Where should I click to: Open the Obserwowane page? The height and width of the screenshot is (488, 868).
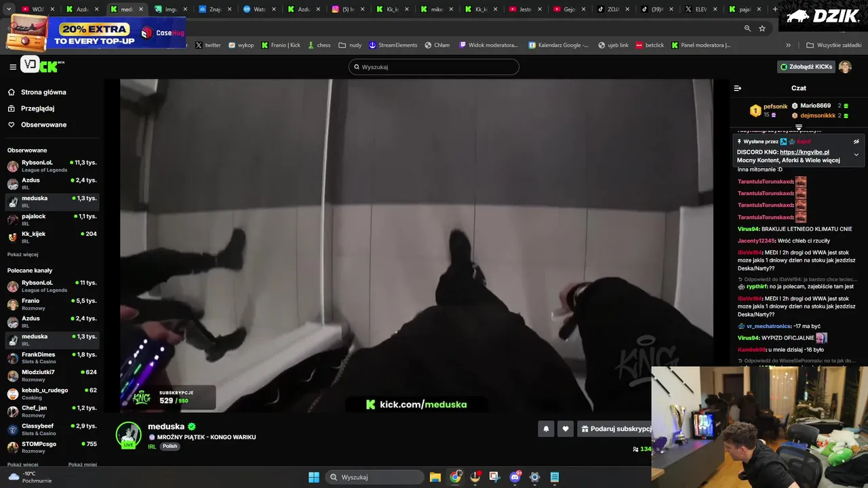[43, 125]
